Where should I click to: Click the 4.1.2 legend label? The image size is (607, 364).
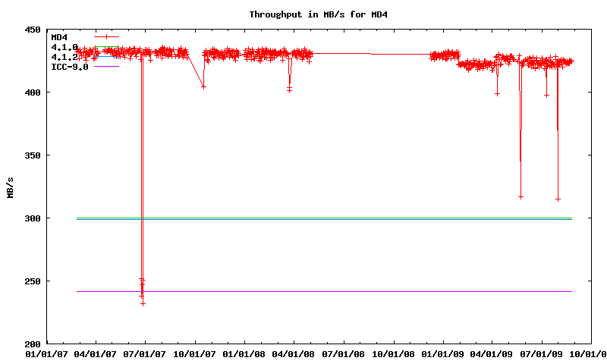click(64, 57)
